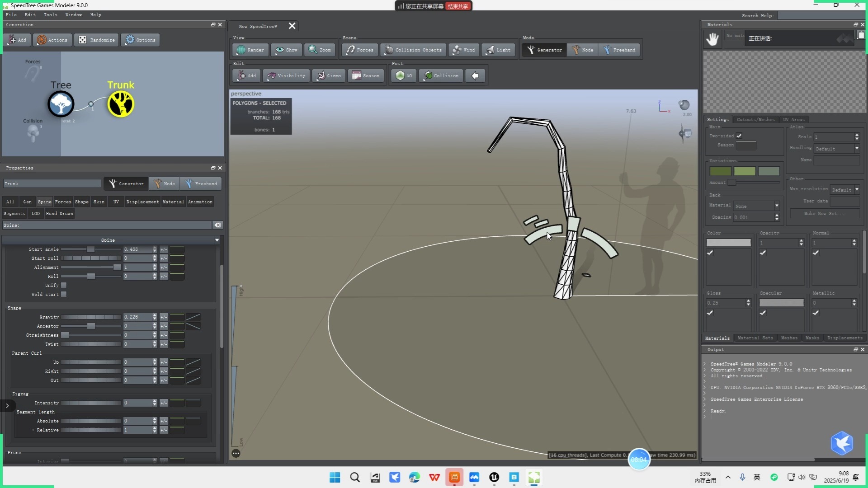Switch to Material Sets tab
The width and height of the screenshot is (868, 488).
[755, 338]
